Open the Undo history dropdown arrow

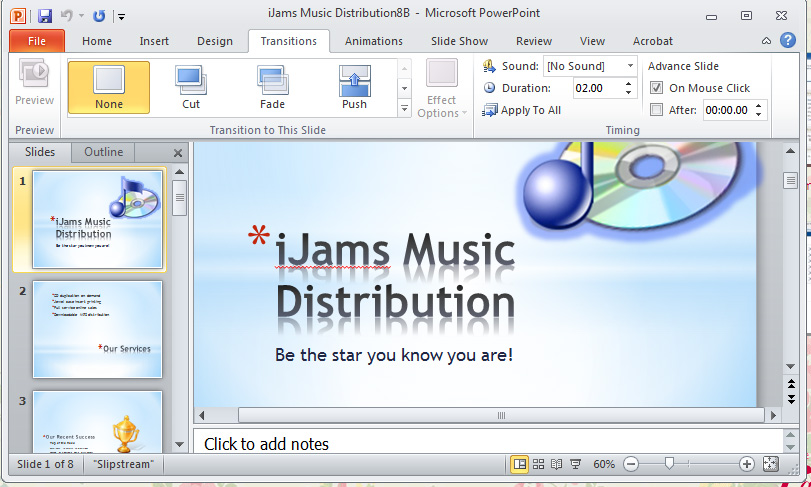[82, 16]
